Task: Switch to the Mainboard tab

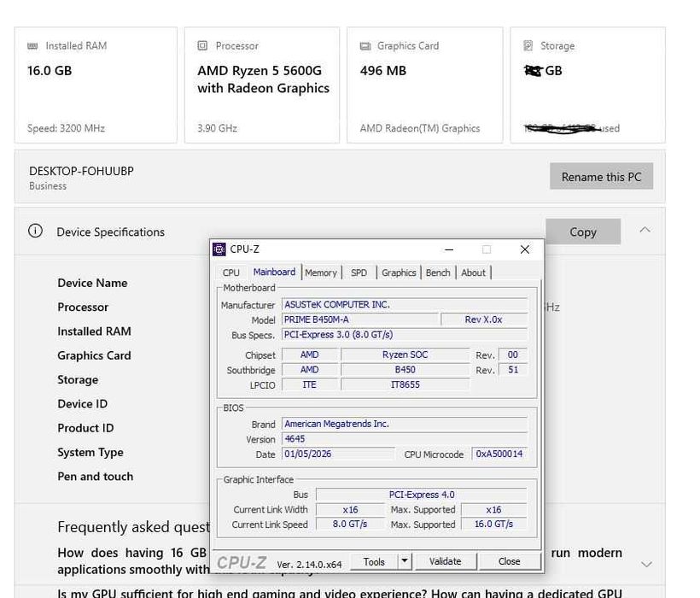Action: click(274, 272)
